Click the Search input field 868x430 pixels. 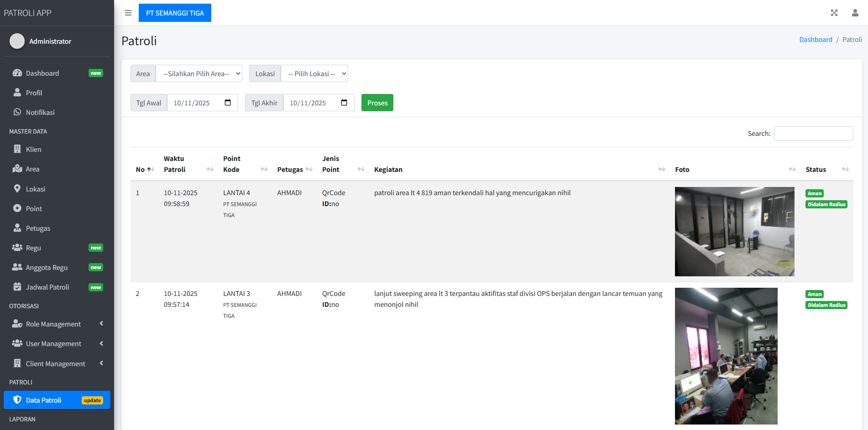click(813, 133)
